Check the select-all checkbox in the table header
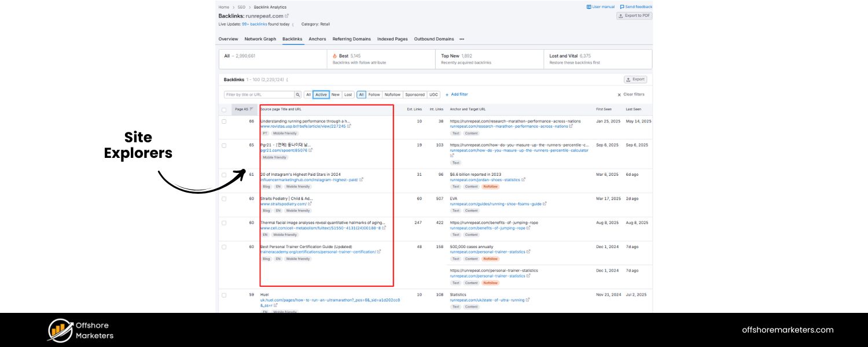Screen dimensions: 868x347 point(225,109)
